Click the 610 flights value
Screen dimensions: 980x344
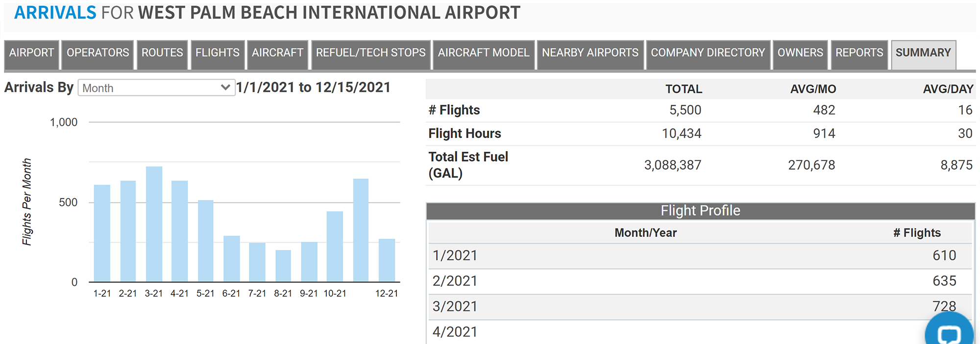[944, 255]
